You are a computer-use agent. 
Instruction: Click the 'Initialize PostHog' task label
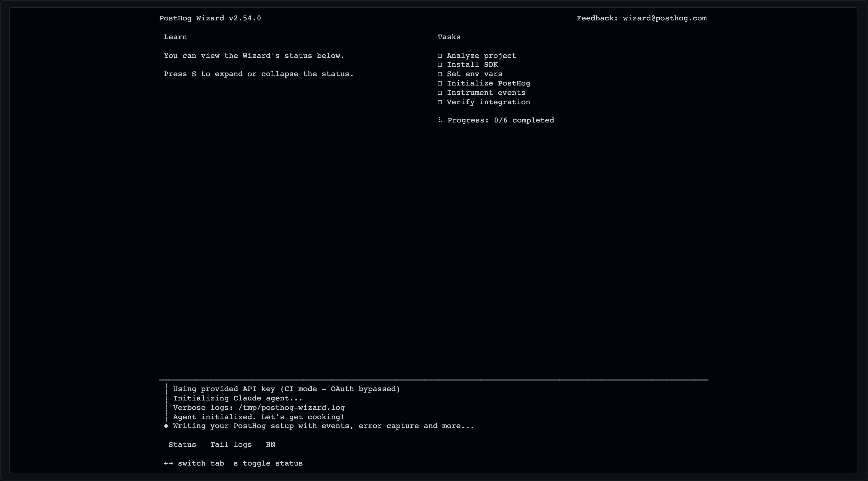pos(489,84)
